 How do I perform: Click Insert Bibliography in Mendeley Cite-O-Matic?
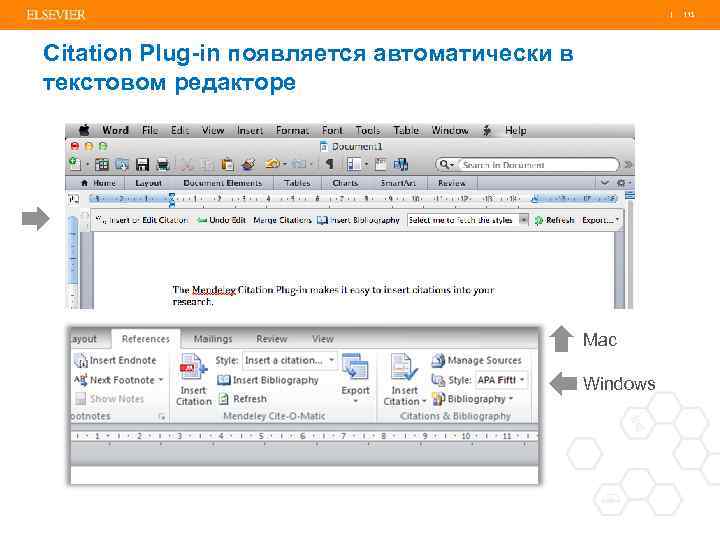(x=268, y=380)
